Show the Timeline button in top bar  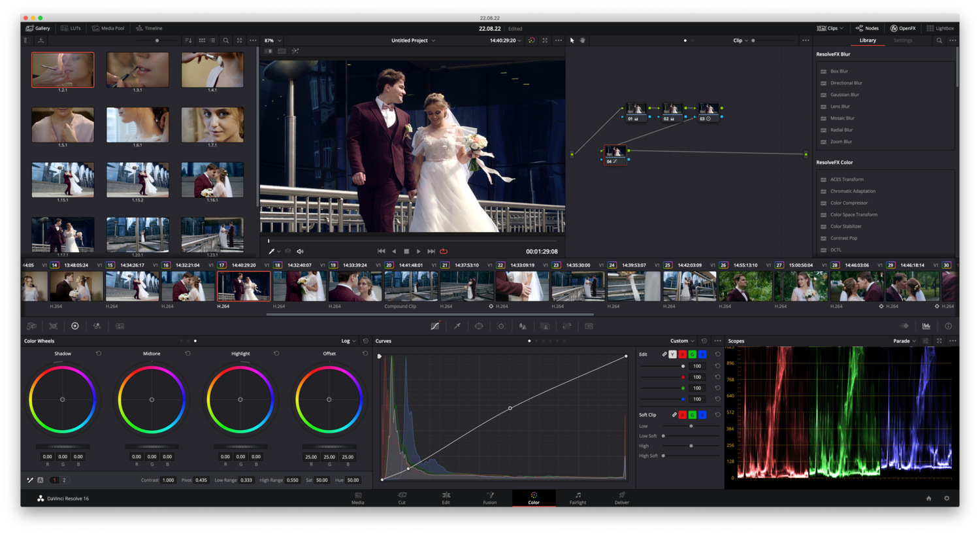pos(149,28)
